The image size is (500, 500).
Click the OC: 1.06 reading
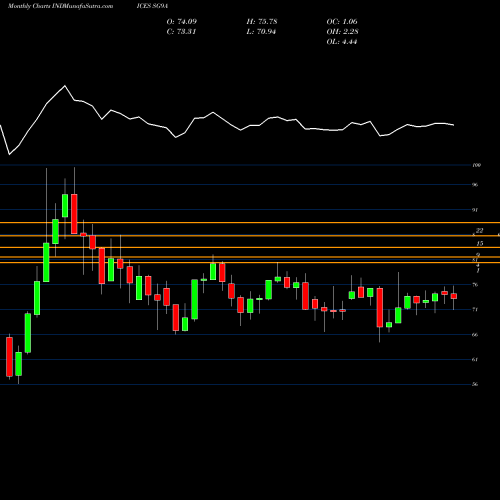click(342, 22)
